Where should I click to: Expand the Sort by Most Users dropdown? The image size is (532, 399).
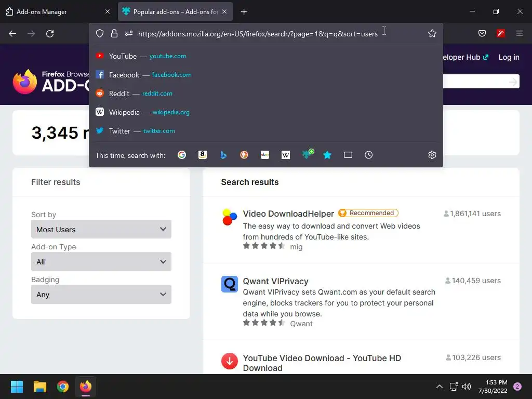pos(101,229)
